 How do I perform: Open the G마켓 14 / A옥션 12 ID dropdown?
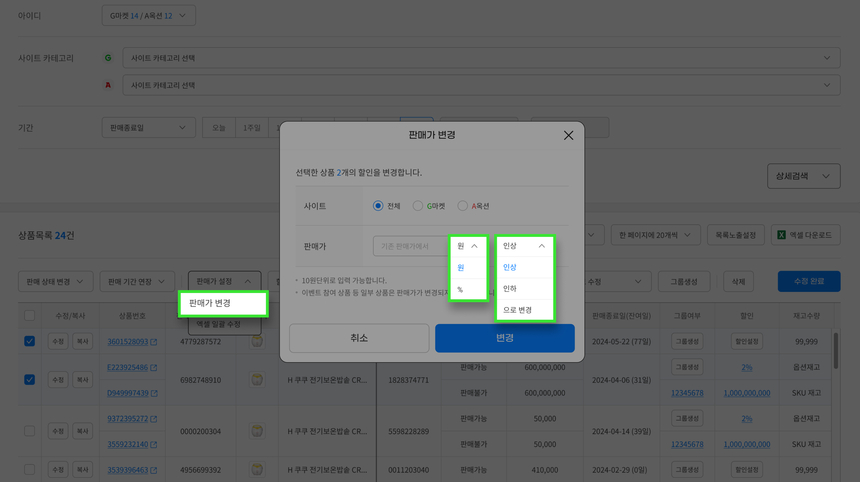point(149,15)
